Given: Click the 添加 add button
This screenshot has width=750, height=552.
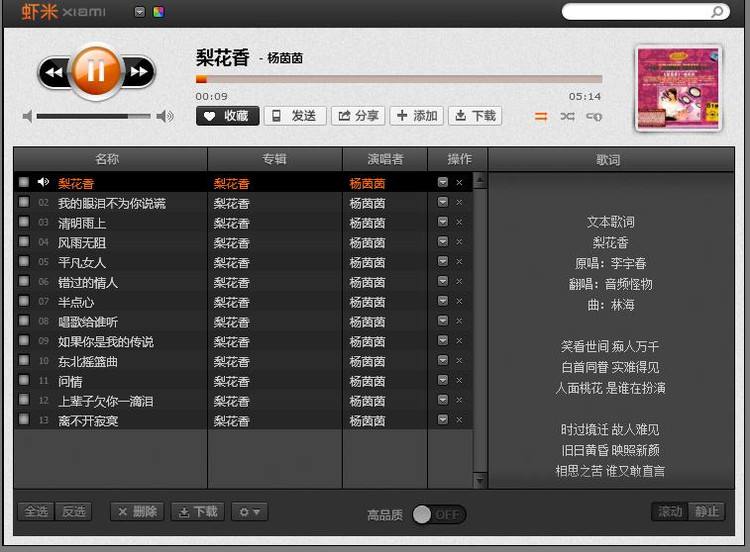Looking at the screenshot, I should tap(417, 116).
